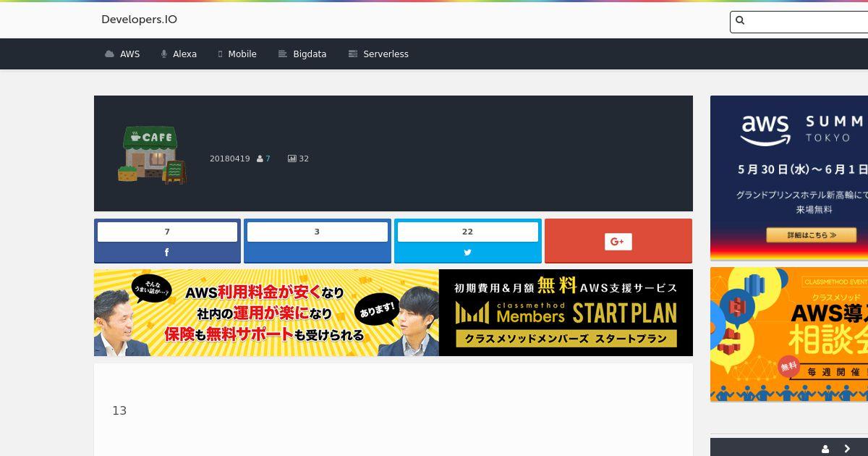Image resolution: width=868 pixels, height=456 pixels.
Task: Click the phone icon beside Mobile
Action: click(x=220, y=54)
